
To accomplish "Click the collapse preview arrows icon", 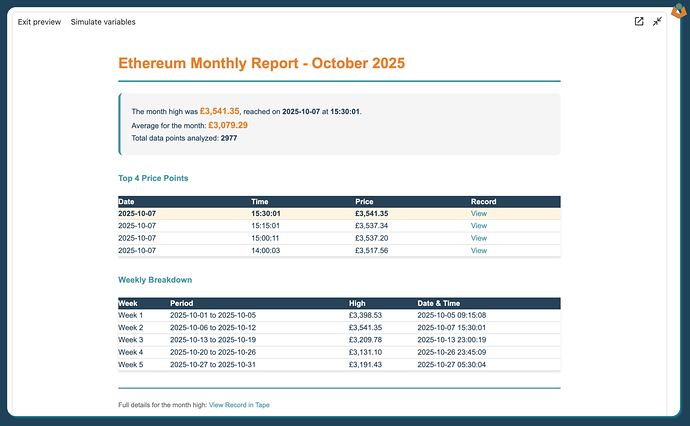I will point(658,22).
